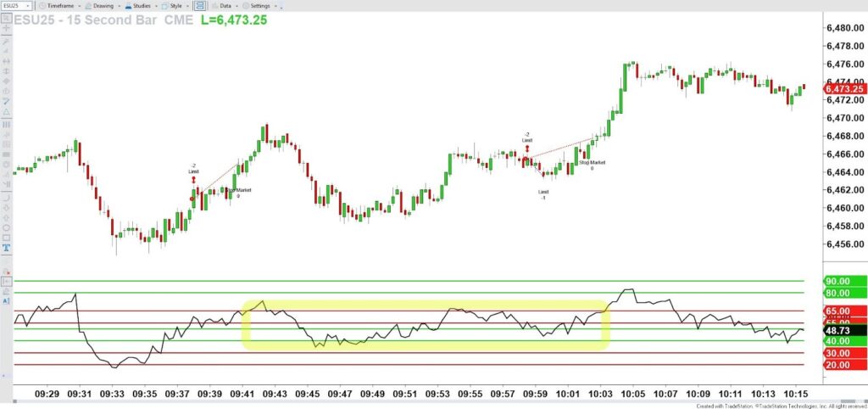Click the red 6,473.25 last price marker
Screen dimensions: 868x409
tap(843, 89)
